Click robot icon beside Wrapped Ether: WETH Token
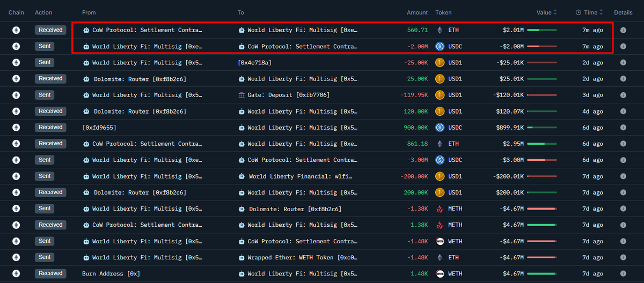The height and width of the screenshot is (283, 644). point(241,257)
